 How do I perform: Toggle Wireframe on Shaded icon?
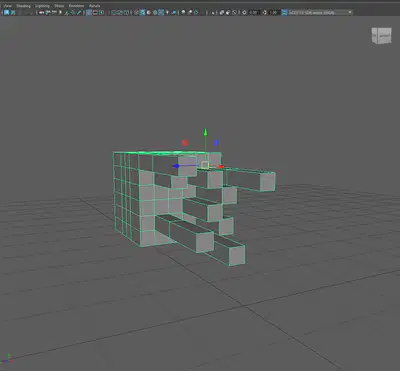point(155,12)
